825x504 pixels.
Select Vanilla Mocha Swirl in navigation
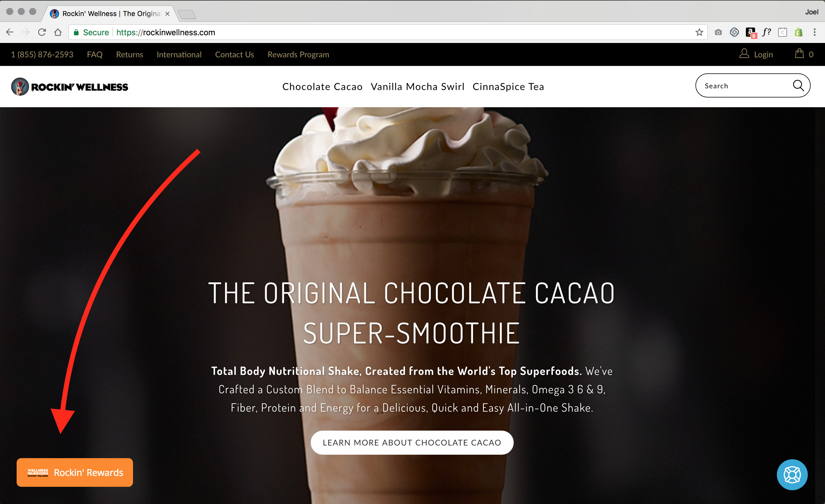(418, 86)
